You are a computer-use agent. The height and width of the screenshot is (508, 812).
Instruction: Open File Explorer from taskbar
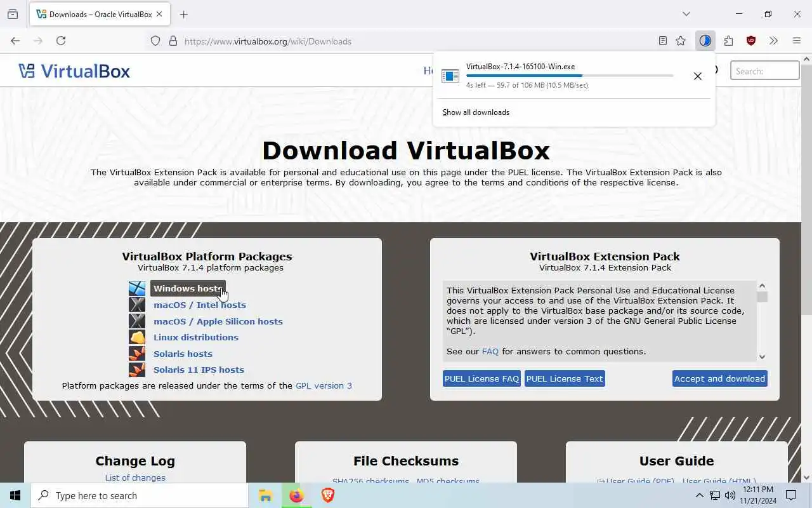pyautogui.click(x=265, y=495)
